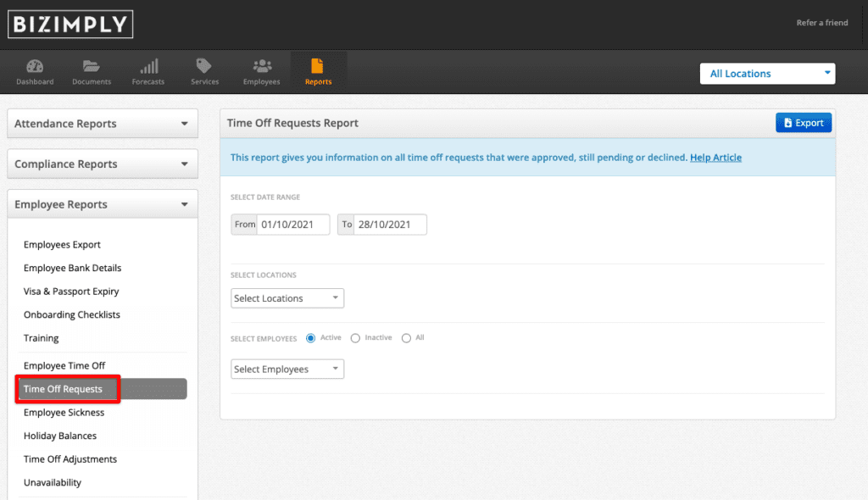Select the Reports document icon
This screenshot has height=500, width=868.
pyautogui.click(x=317, y=66)
